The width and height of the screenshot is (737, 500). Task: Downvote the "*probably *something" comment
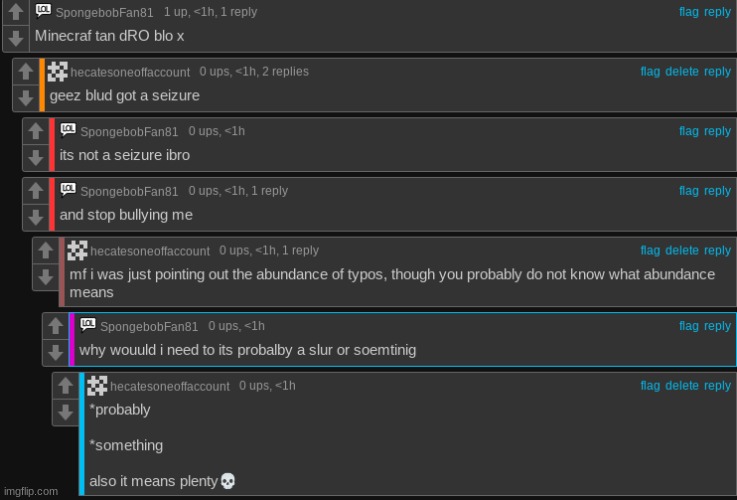tap(65, 412)
